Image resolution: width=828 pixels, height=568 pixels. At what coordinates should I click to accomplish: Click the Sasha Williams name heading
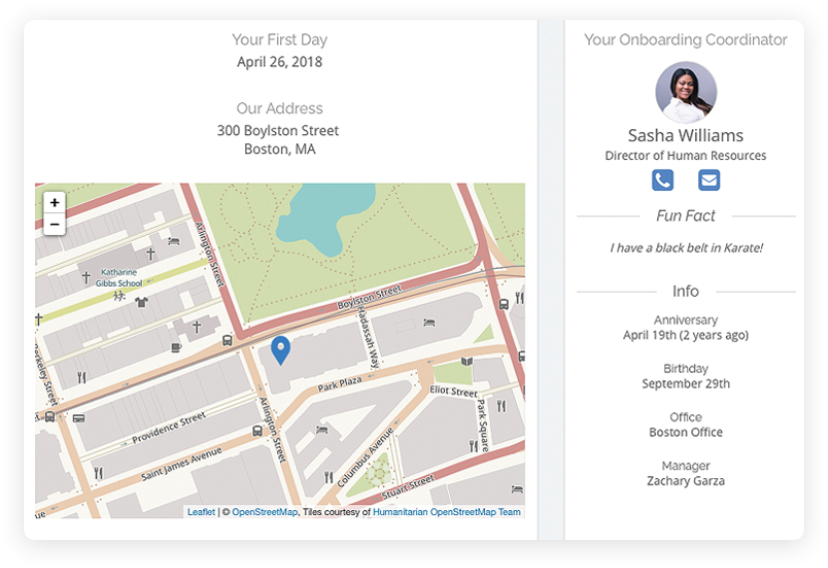685,136
